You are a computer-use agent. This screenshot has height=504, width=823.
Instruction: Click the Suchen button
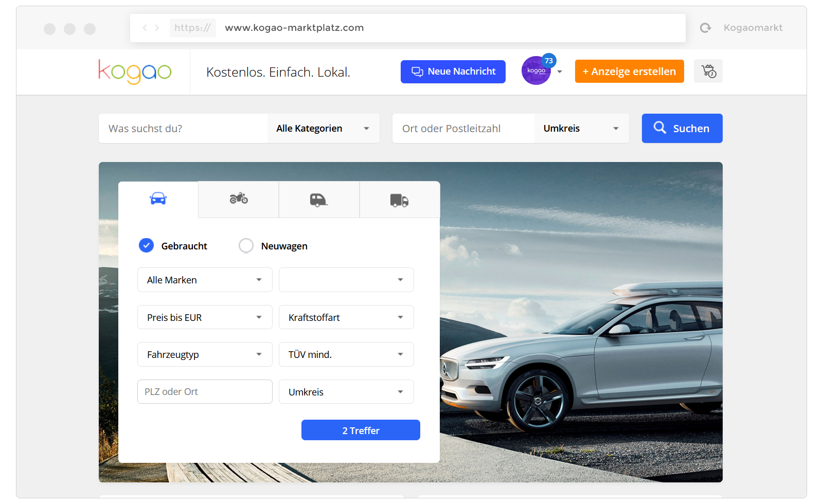click(x=682, y=129)
